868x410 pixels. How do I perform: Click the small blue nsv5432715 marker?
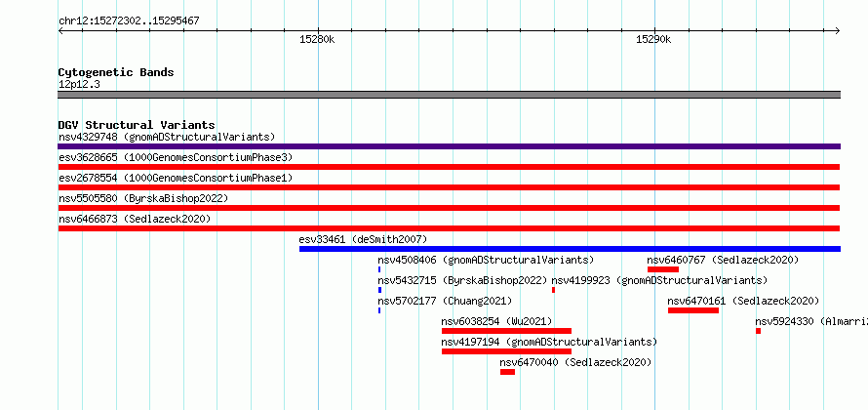(379, 290)
